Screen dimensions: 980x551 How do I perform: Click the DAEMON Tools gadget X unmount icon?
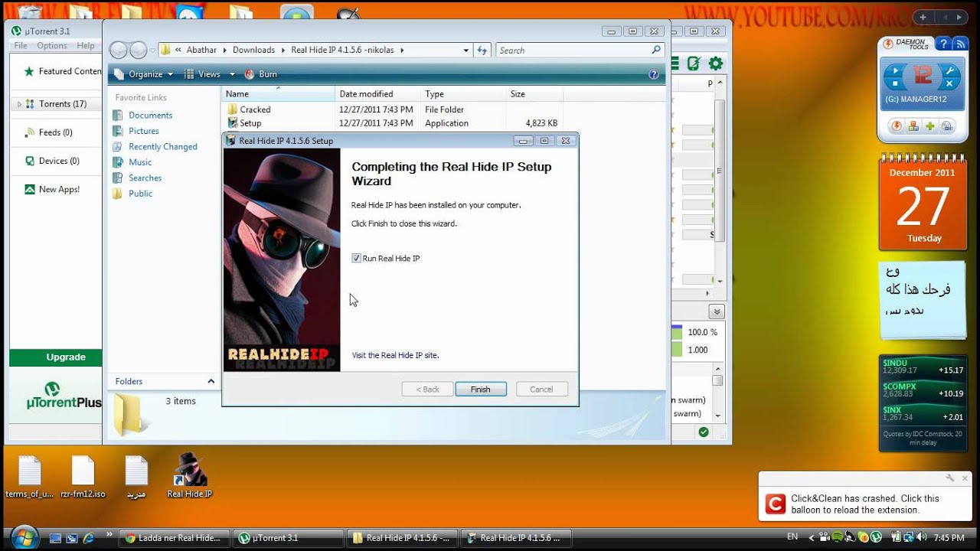coord(950,83)
